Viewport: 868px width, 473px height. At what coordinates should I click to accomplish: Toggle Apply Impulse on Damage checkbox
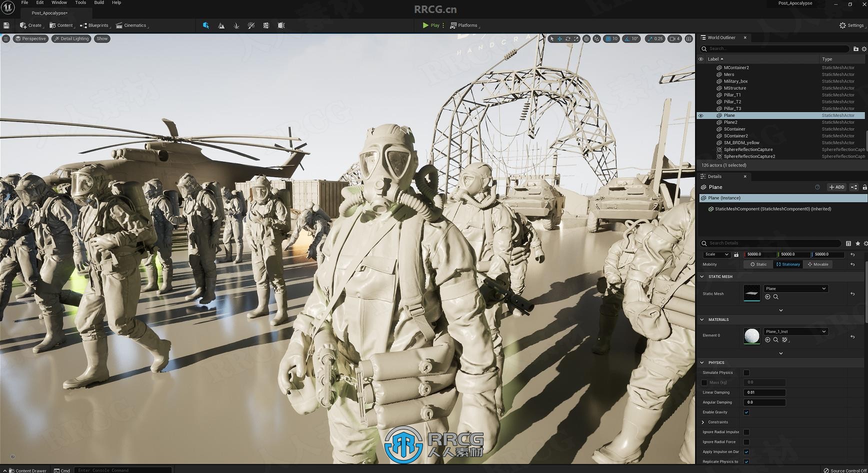[x=746, y=452]
